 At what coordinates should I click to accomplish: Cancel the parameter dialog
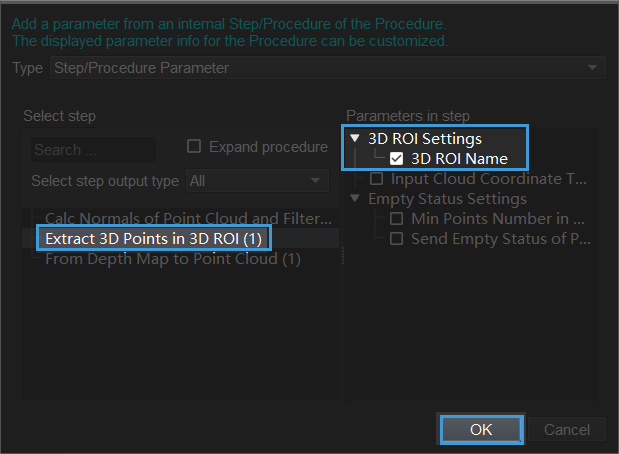point(566,429)
